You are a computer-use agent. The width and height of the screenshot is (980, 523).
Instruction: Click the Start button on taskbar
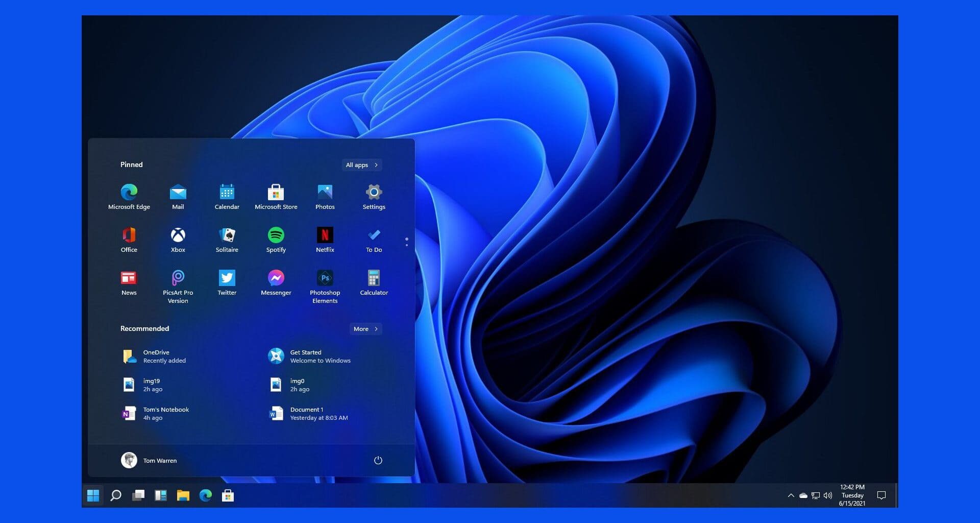pos(93,495)
